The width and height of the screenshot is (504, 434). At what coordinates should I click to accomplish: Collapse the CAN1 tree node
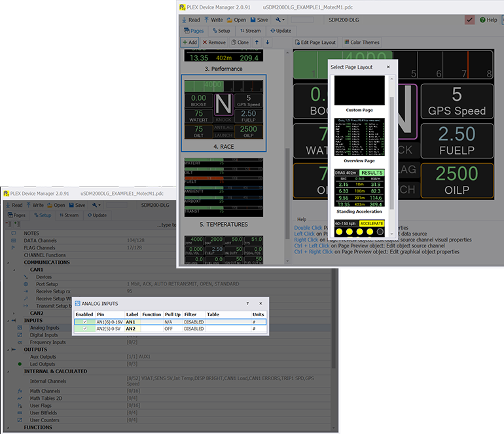pos(14,270)
